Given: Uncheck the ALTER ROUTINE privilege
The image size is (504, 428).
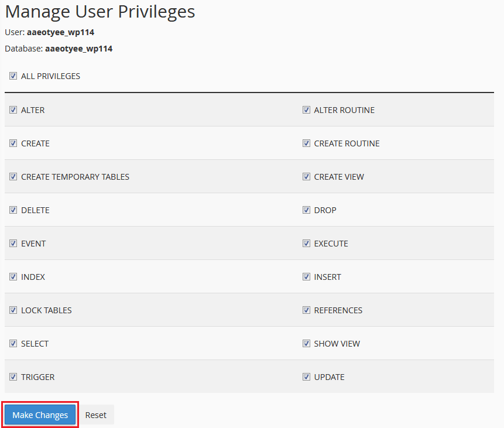Looking at the screenshot, I should click(306, 109).
